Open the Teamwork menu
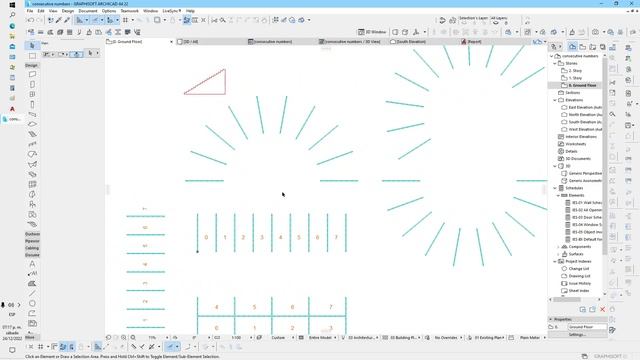640x360 pixels. [129, 11]
